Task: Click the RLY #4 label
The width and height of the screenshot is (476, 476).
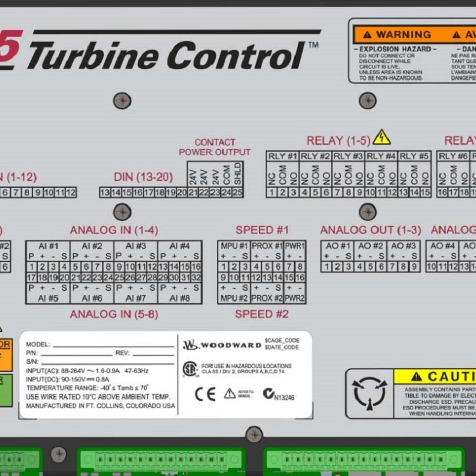Action: coord(381,156)
